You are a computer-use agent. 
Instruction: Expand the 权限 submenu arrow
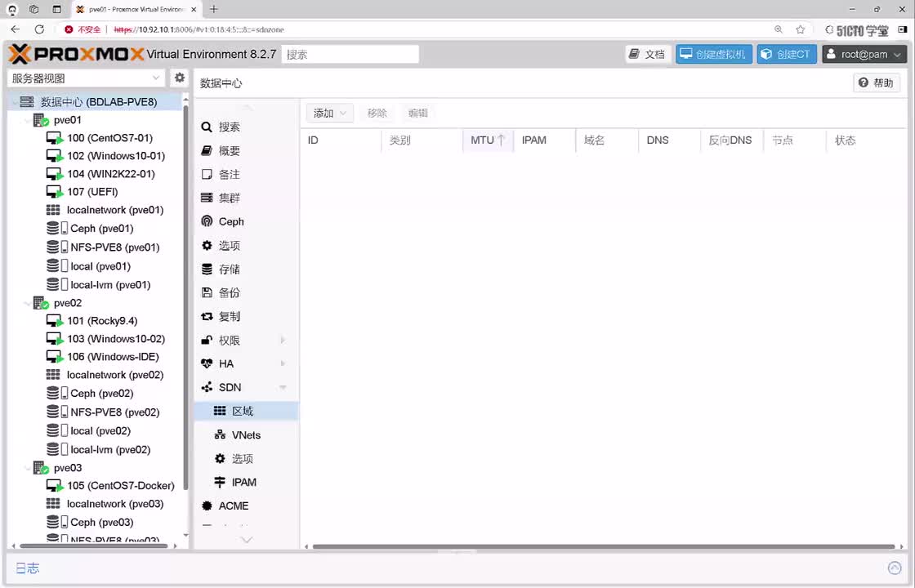pyautogui.click(x=283, y=340)
